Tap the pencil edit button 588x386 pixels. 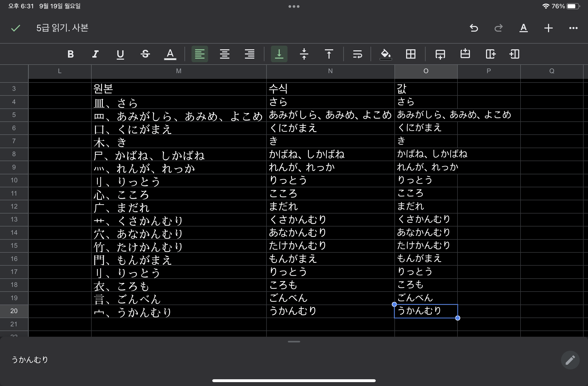click(x=570, y=360)
